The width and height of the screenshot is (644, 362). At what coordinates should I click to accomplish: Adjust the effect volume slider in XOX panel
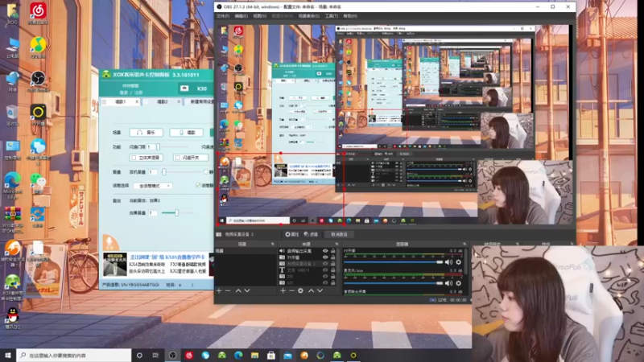coord(177,212)
